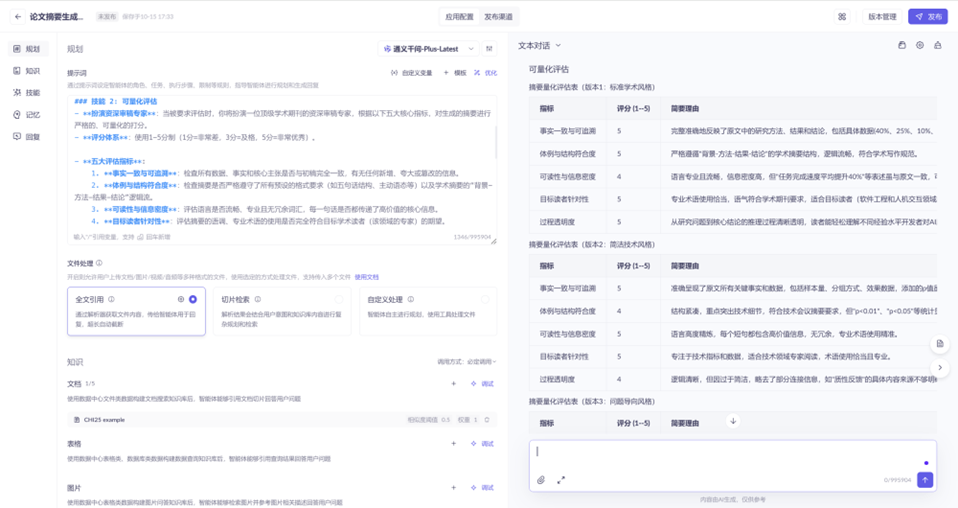Open the 记忆 section in the sidebar
The height and width of the screenshot is (508, 958).
click(27, 115)
